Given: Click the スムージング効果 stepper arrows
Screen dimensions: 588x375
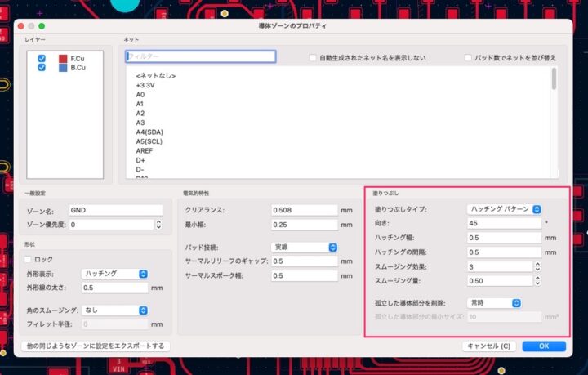Looking at the screenshot, I should point(537,266).
